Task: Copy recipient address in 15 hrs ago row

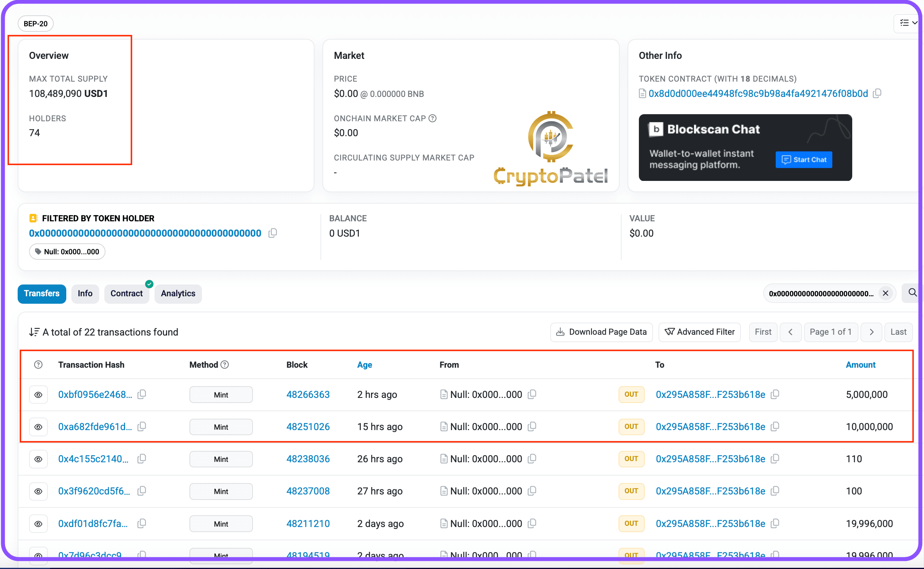Action: pyautogui.click(x=775, y=427)
